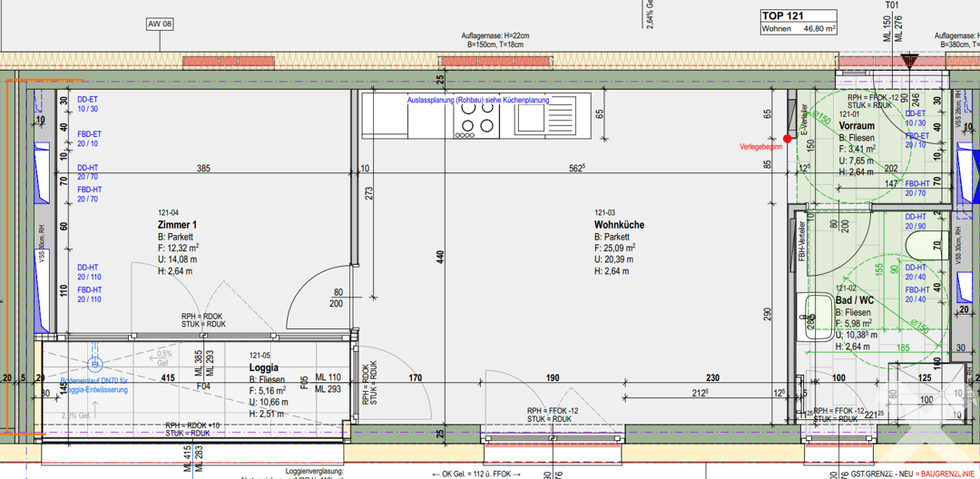This screenshot has height=479, width=980.
Task: Select the 'Wohnen 46,80 m²' area label
Action: tap(799, 29)
